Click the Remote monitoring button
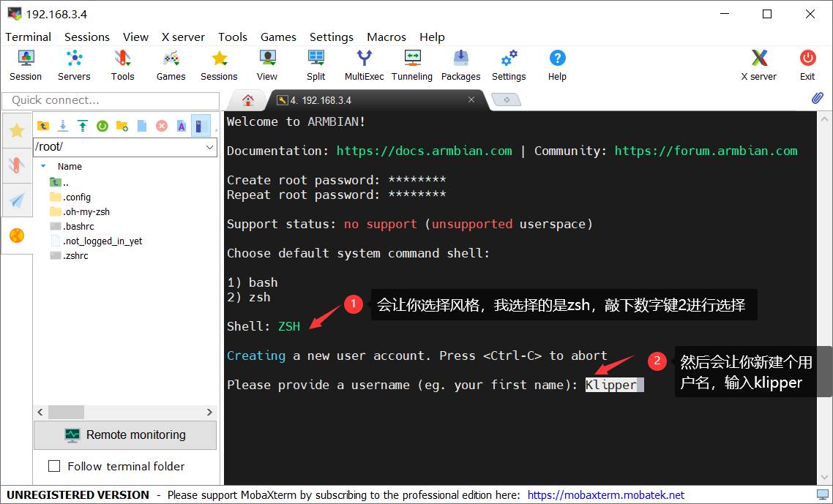Screen dimensions: 833x504 click(x=125, y=435)
